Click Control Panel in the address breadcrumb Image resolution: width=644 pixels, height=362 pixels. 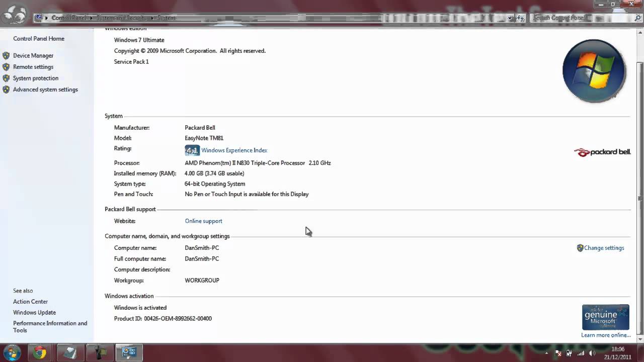(x=68, y=18)
